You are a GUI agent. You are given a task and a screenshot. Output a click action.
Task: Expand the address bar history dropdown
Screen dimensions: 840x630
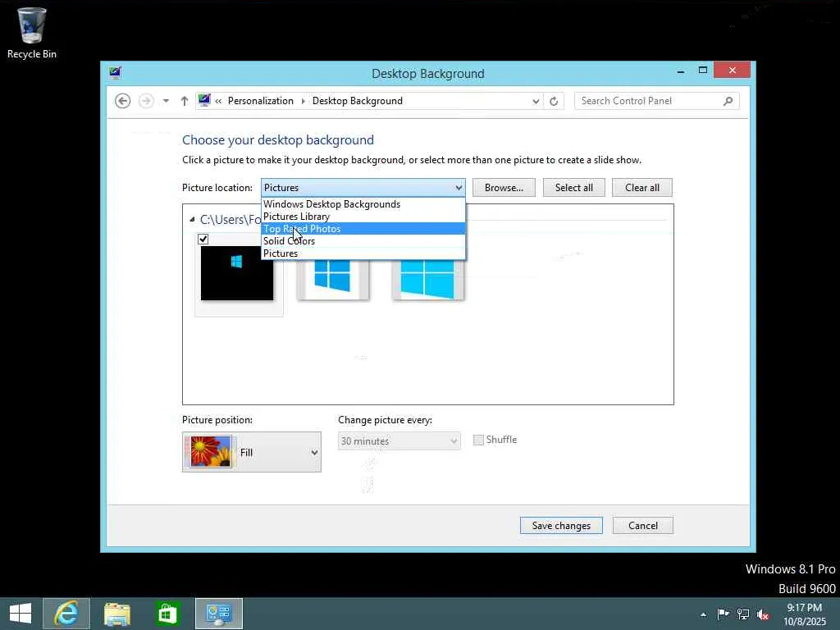point(535,101)
